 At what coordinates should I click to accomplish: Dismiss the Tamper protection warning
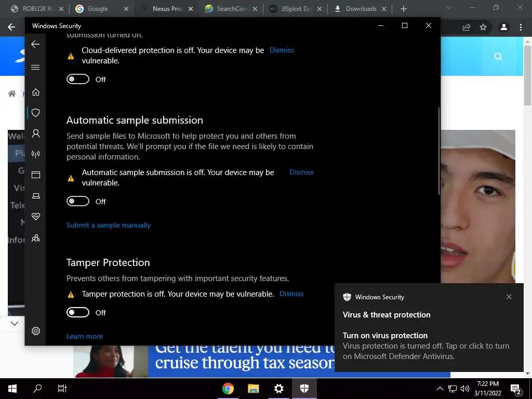[x=291, y=294]
